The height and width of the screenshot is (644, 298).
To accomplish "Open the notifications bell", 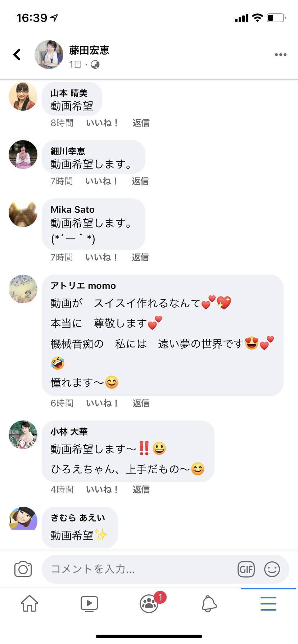I will (209, 604).
